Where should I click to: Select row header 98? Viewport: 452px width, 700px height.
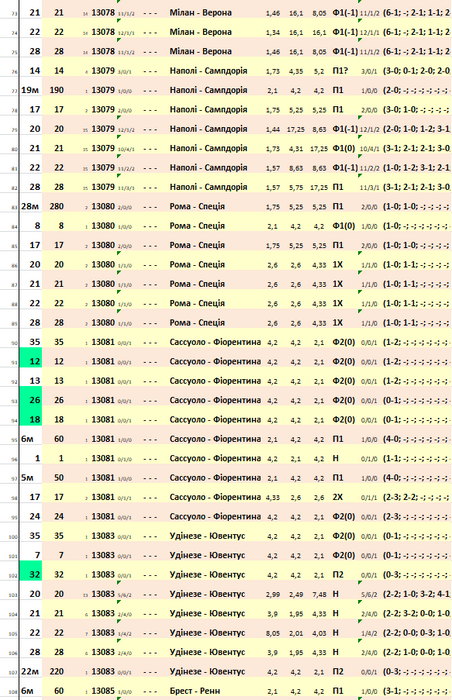[13, 499]
